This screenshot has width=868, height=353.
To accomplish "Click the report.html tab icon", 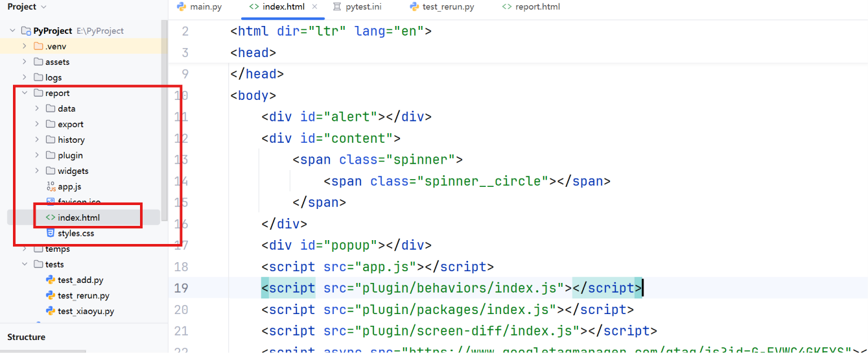I will (x=506, y=7).
